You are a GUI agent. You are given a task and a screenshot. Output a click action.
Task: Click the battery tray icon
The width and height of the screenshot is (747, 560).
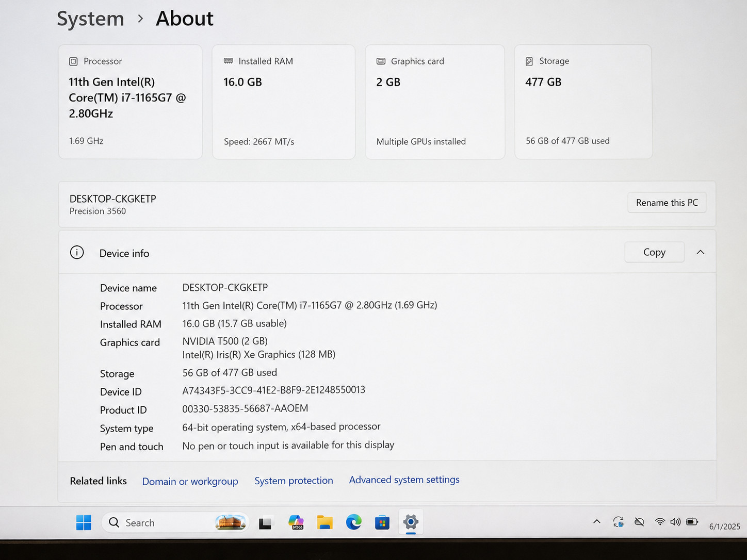coord(692,522)
